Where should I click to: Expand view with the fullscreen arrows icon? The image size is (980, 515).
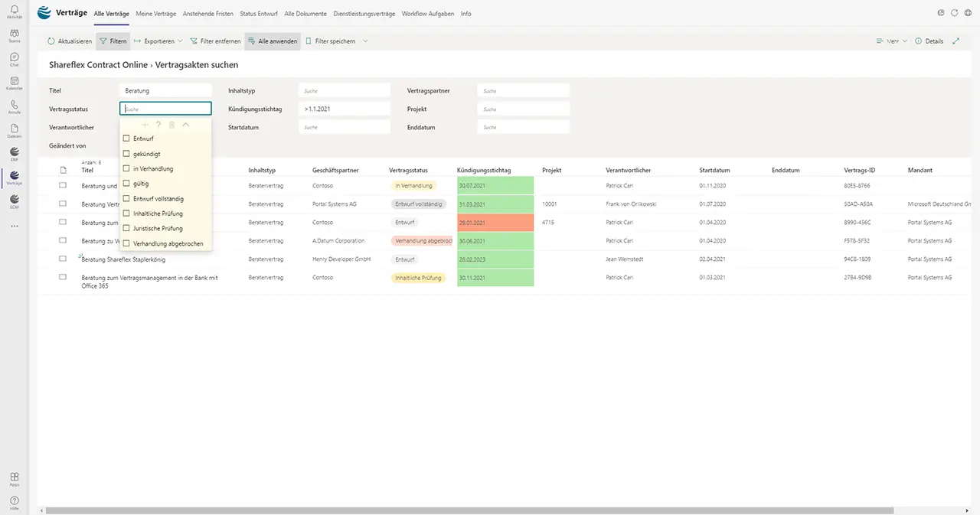point(955,41)
